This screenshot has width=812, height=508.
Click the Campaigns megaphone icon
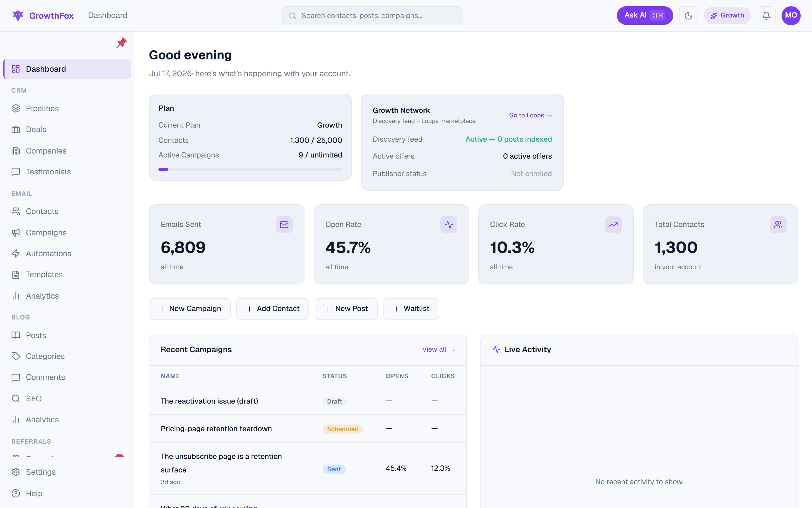16,233
